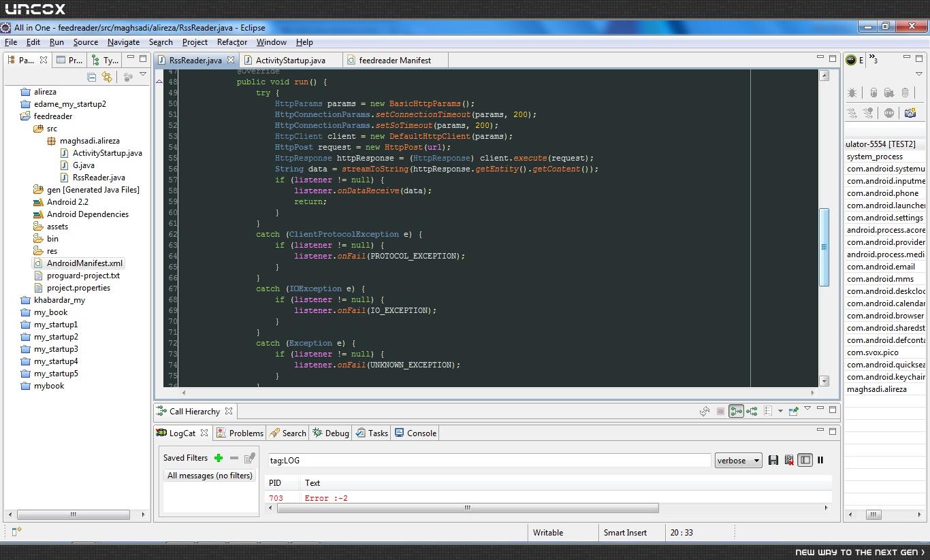Toggle Link with Editor in Package Explorer
This screenshot has height=560, width=930.
pyautogui.click(x=107, y=77)
